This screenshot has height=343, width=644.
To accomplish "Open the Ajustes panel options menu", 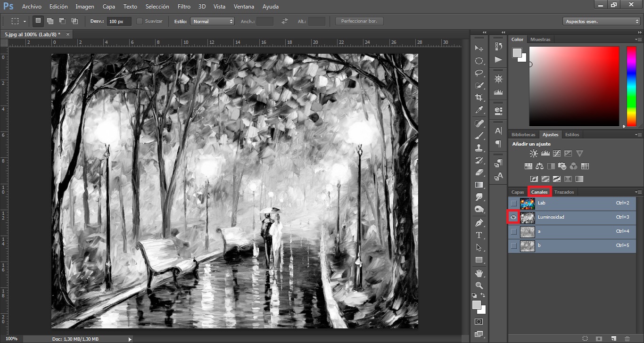I will pos(638,134).
